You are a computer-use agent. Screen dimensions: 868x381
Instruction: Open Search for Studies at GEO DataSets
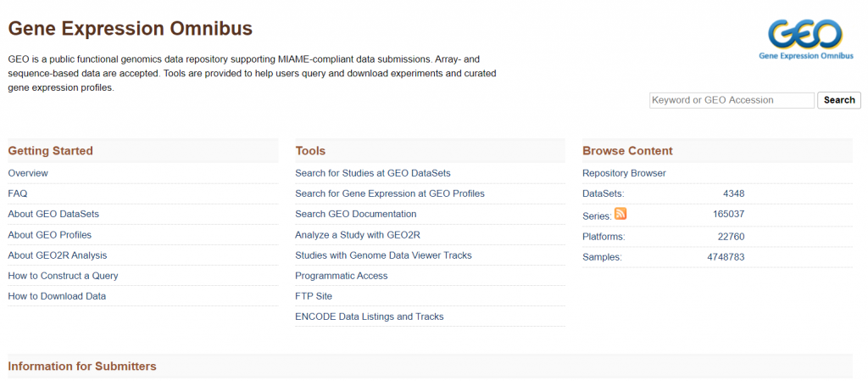[373, 173]
